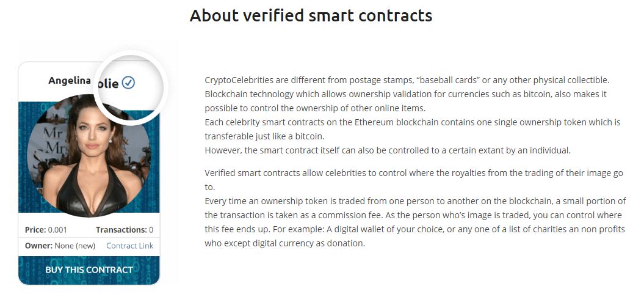Click the line starting "Verified smart contracts allow"
This screenshot has width=644, height=294.
pyautogui.click(x=414, y=173)
